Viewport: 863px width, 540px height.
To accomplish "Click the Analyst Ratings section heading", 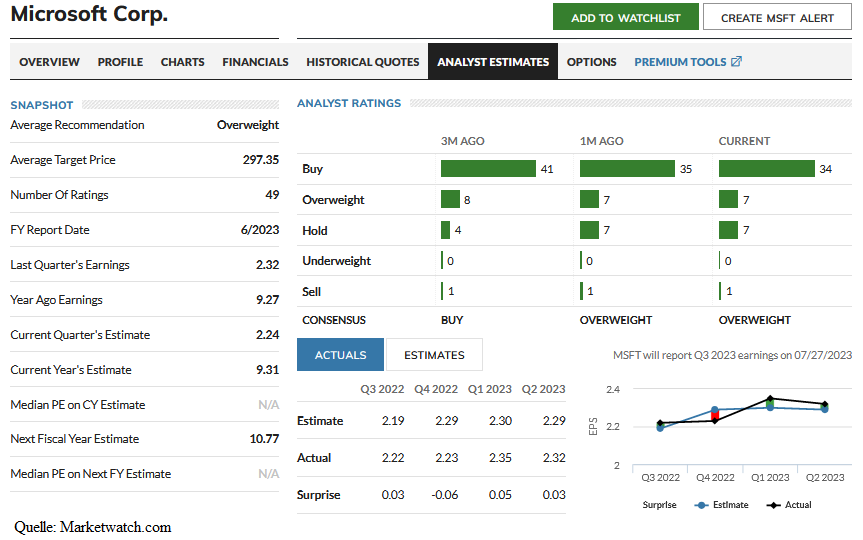I will 349,103.
